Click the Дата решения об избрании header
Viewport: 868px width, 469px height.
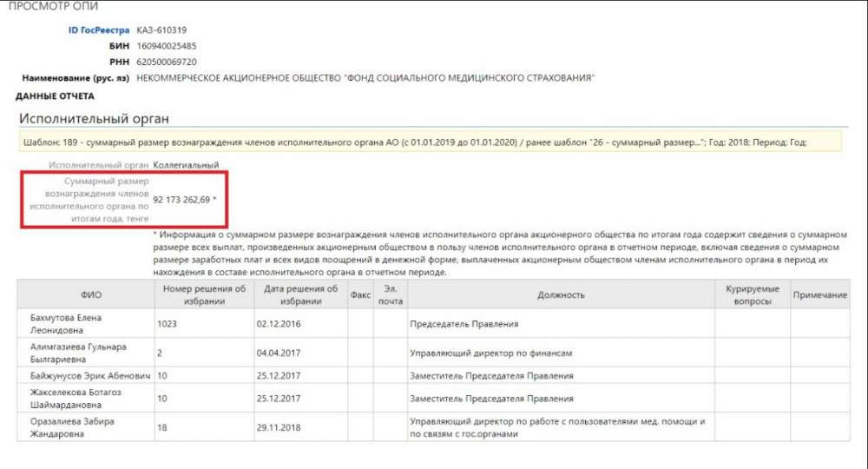point(299,295)
